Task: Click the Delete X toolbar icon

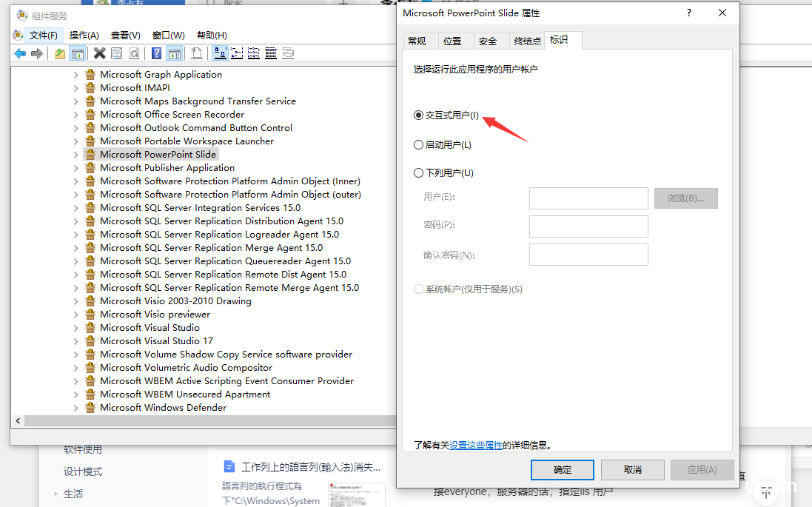Action: pyautogui.click(x=99, y=53)
